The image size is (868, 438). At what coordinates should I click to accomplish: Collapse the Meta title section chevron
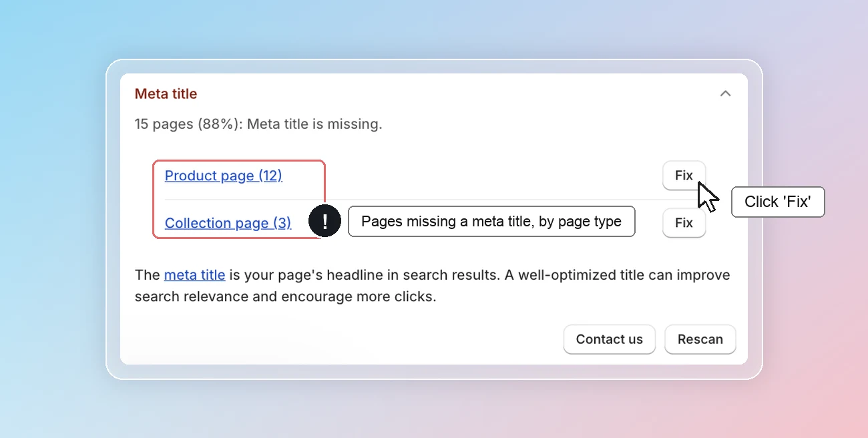click(725, 93)
